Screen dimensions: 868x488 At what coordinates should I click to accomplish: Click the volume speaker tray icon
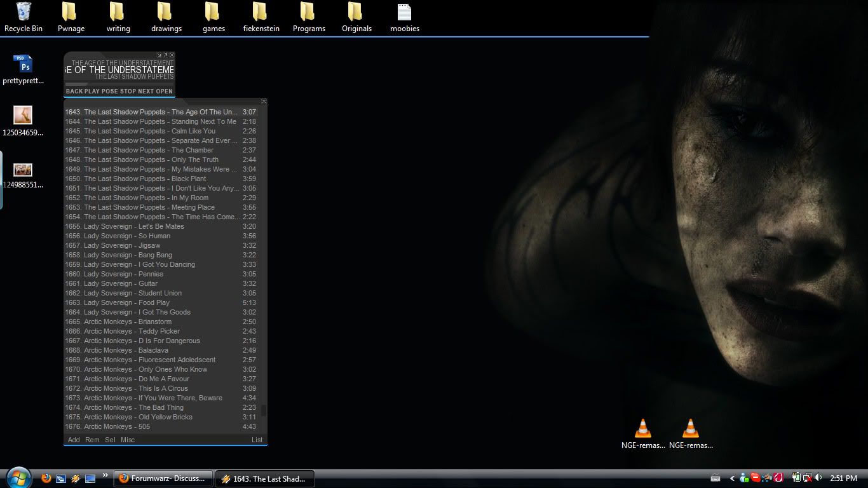tap(819, 478)
